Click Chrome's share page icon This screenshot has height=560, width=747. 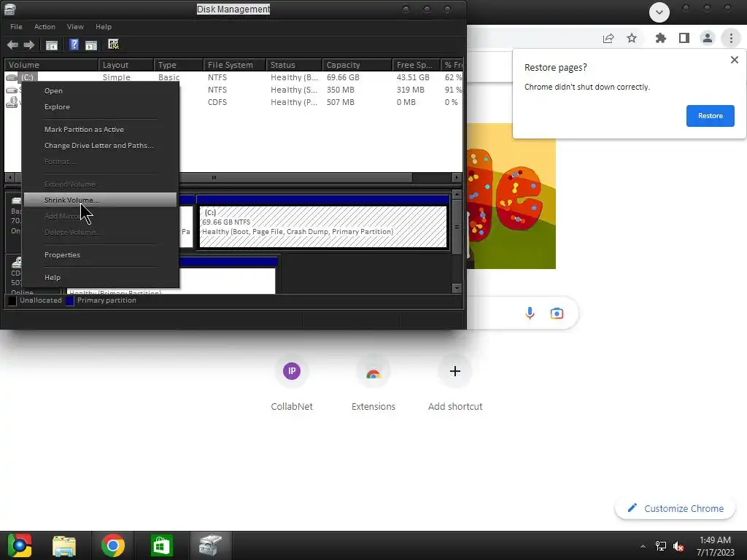click(x=608, y=39)
